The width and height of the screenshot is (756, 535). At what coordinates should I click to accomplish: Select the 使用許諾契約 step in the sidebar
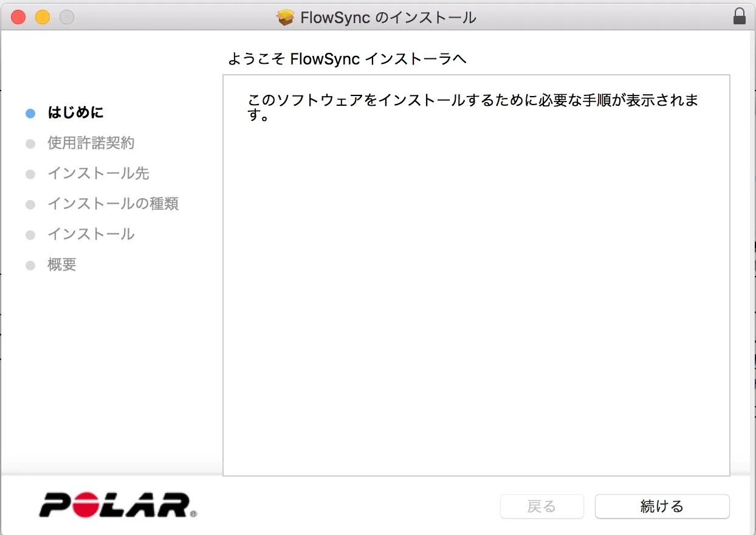[91, 143]
